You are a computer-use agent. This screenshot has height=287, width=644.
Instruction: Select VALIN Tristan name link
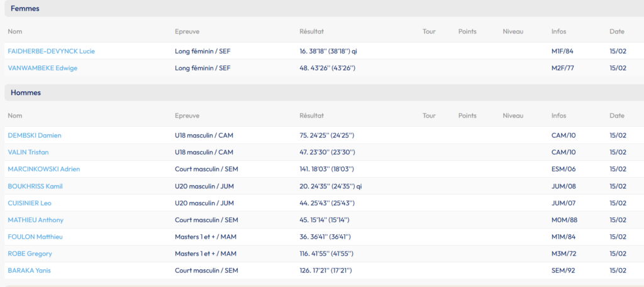(28, 152)
